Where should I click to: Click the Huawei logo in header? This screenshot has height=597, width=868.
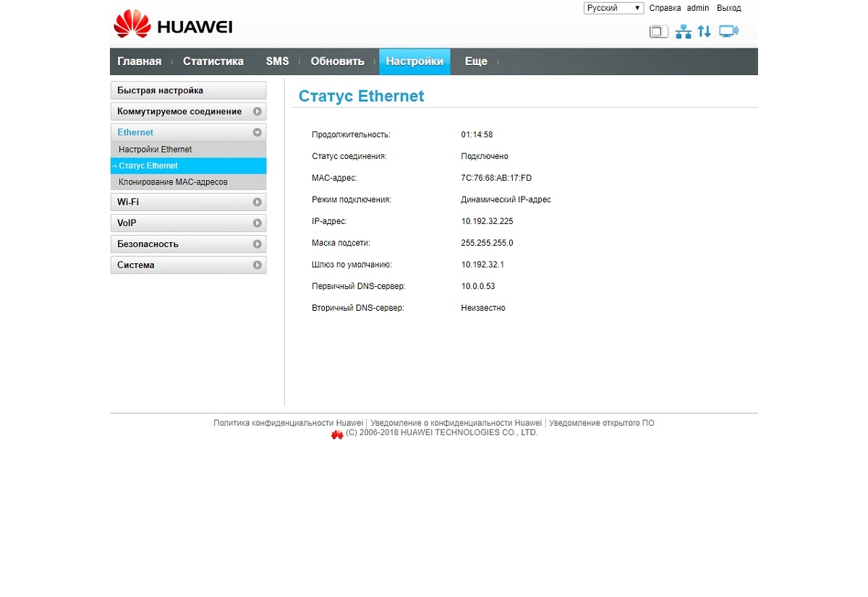point(173,24)
